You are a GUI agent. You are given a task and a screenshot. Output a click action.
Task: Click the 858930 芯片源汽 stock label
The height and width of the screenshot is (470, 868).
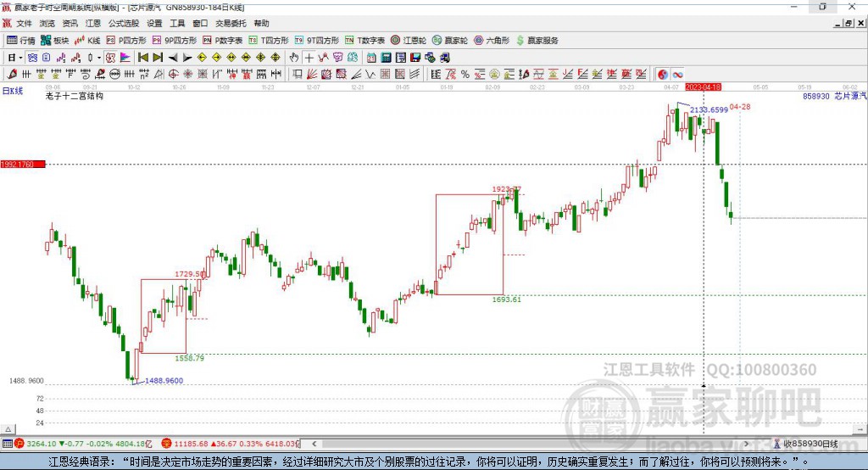point(835,96)
